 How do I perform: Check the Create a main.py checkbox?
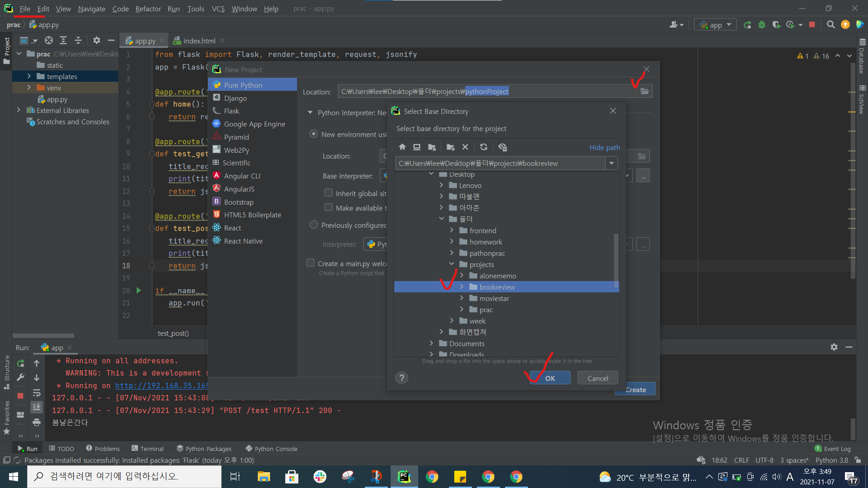[311, 263]
